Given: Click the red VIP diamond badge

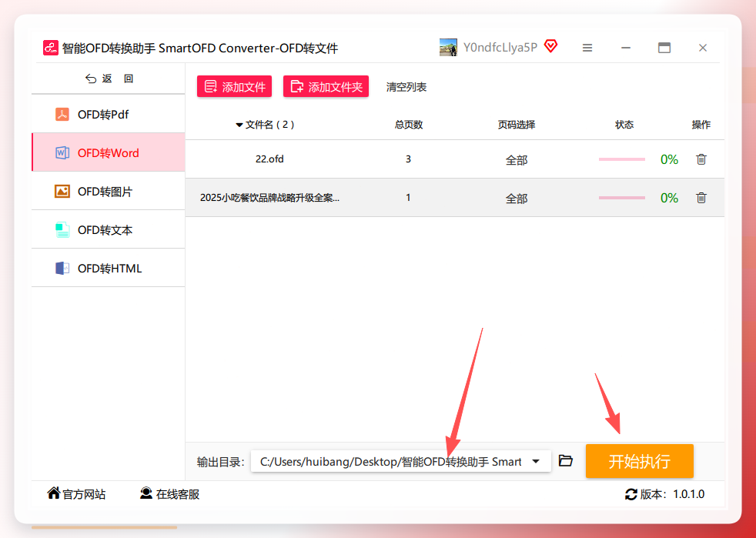Looking at the screenshot, I should (x=550, y=46).
